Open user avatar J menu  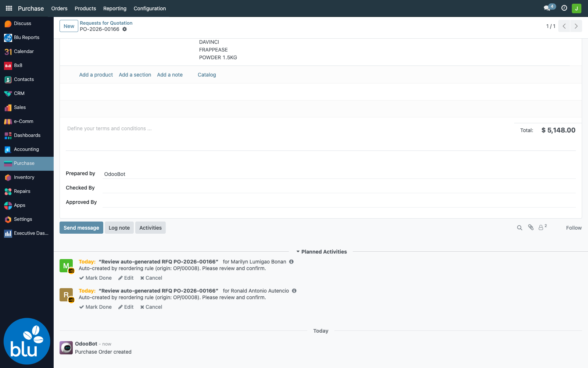tap(576, 8)
